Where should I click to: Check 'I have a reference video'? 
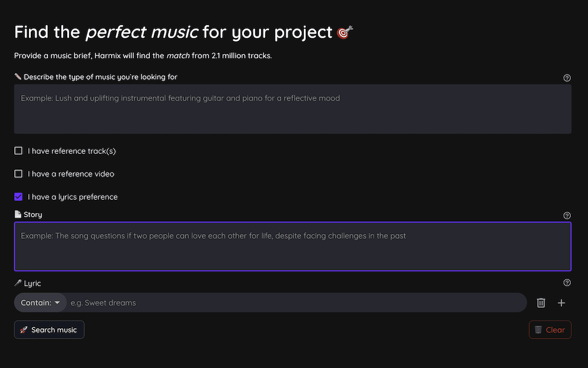pos(18,173)
